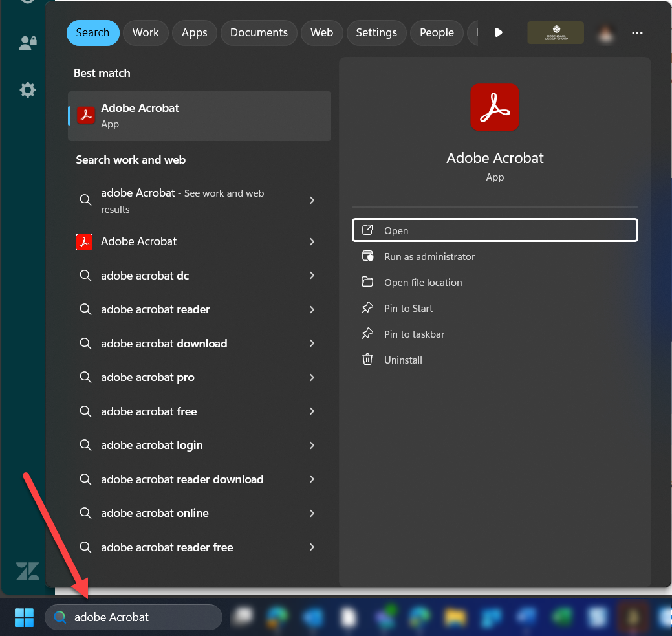Open Adobe Acrobat best match result

(x=199, y=116)
